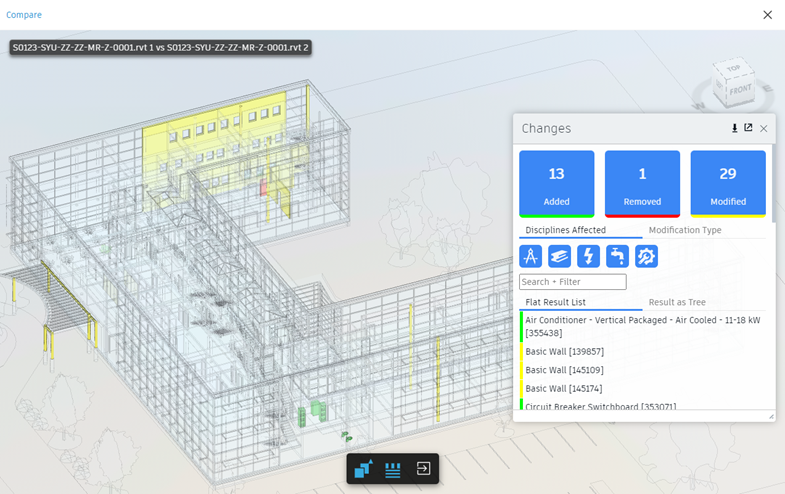Close the Compare view with top-right X
The height and width of the screenshot is (494, 785).
767,15
